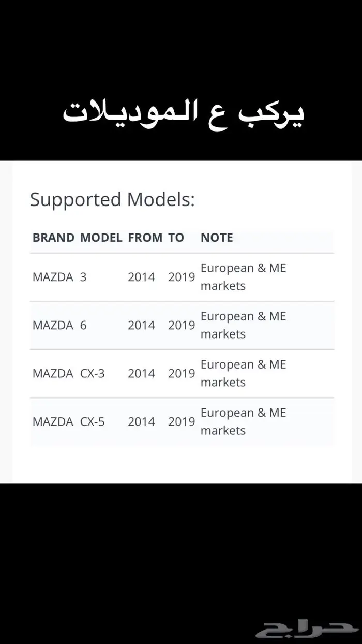Click the NOTE column header
Viewport: 362px width, 644px height.
click(217, 238)
